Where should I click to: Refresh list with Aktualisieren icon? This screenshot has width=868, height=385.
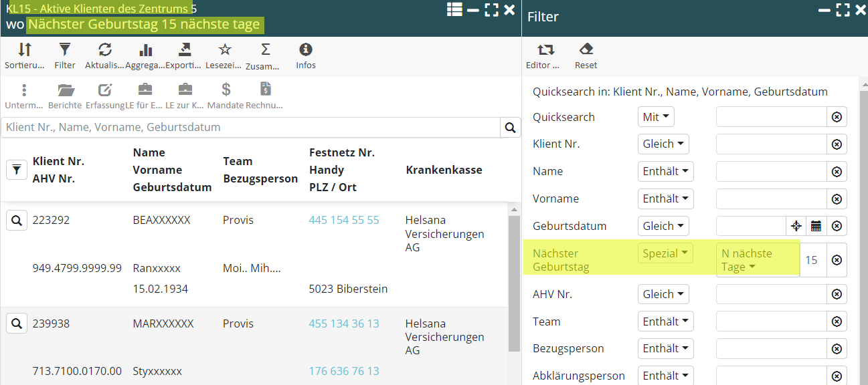point(105,50)
